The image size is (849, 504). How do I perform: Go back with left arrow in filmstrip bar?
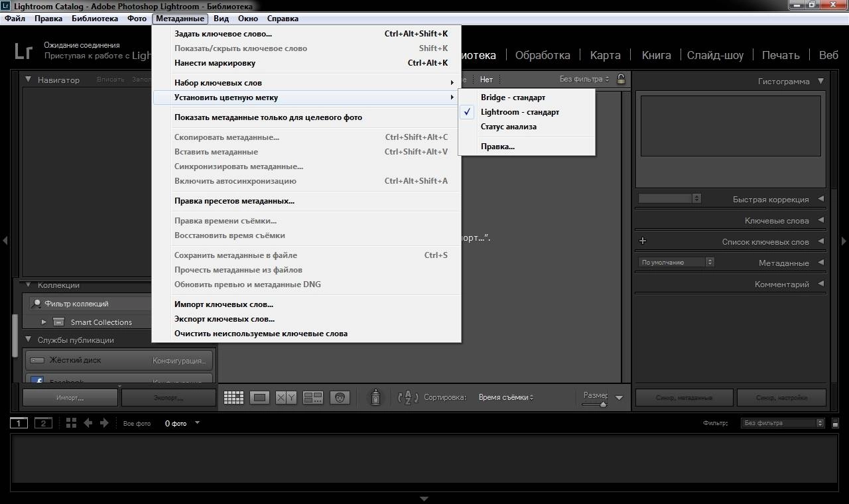coord(88,422)
